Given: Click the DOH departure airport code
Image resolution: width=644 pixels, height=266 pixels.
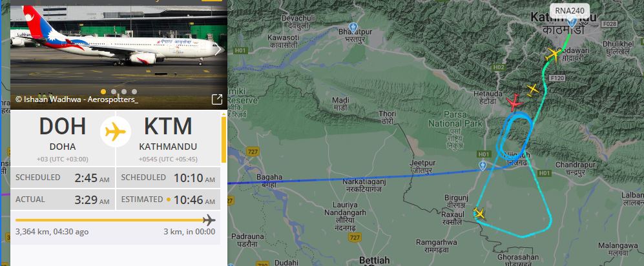Looking at the screenshot, I should 63,127.
